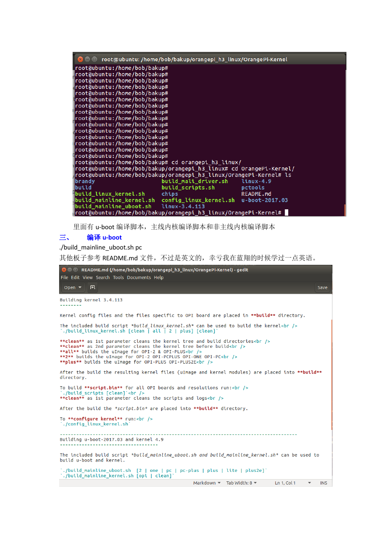Viewport: 392px width, 554px height.
Task: Open the Markdown language selector dropdown
Action: pyautogui.click(x=207, y=483)
